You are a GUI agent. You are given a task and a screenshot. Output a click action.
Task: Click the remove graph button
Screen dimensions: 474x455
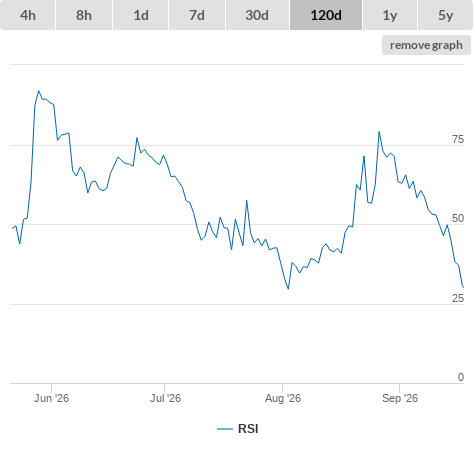click(426, 45)
